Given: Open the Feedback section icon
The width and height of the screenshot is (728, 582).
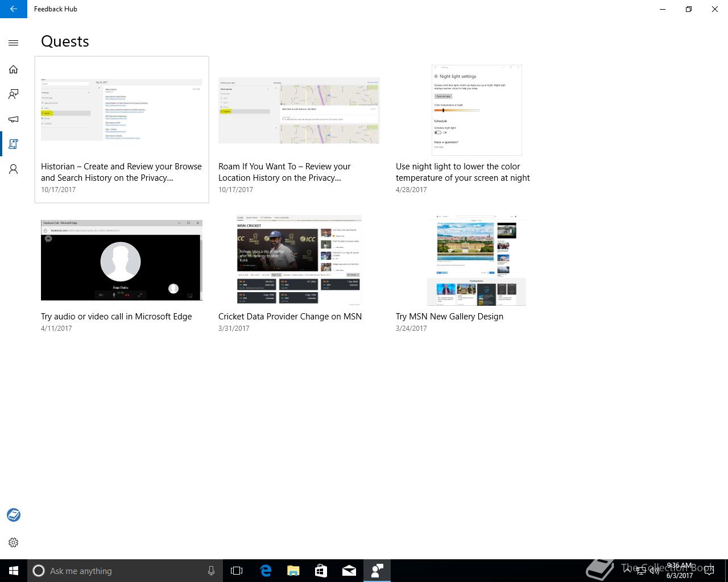Looking at the screenshot, I should tap(14, 94).
